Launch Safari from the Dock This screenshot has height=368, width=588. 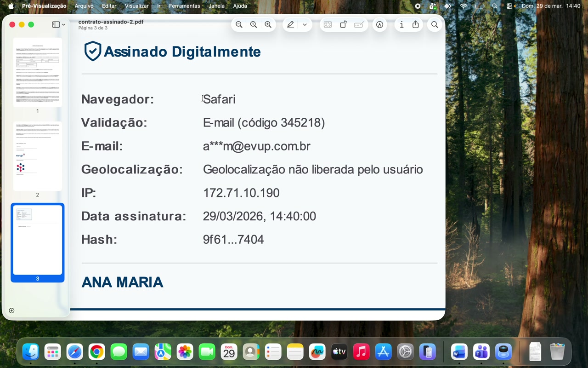75,352
